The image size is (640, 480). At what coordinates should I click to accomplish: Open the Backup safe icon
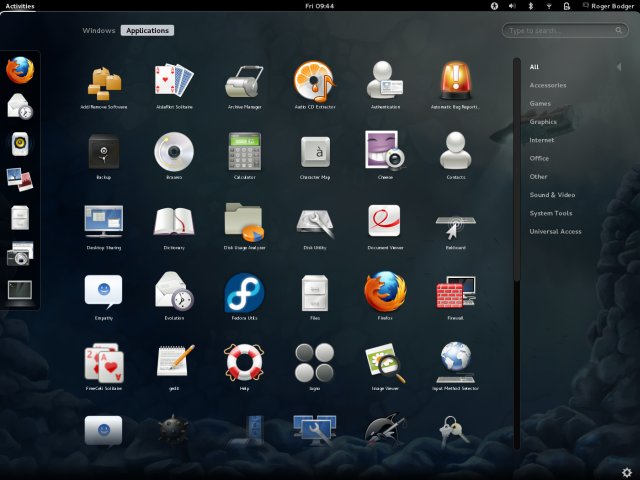(104, 155)
